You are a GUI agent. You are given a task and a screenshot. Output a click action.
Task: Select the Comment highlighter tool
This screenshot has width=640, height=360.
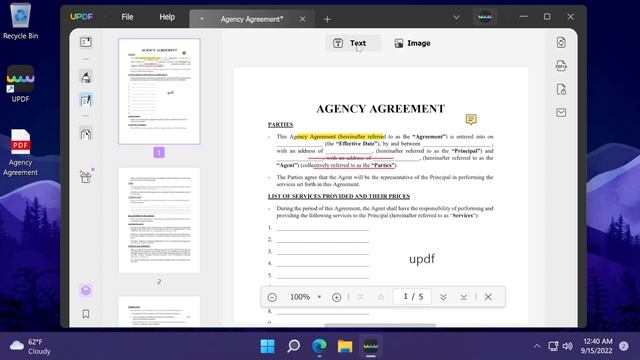(x=86, y=77)
